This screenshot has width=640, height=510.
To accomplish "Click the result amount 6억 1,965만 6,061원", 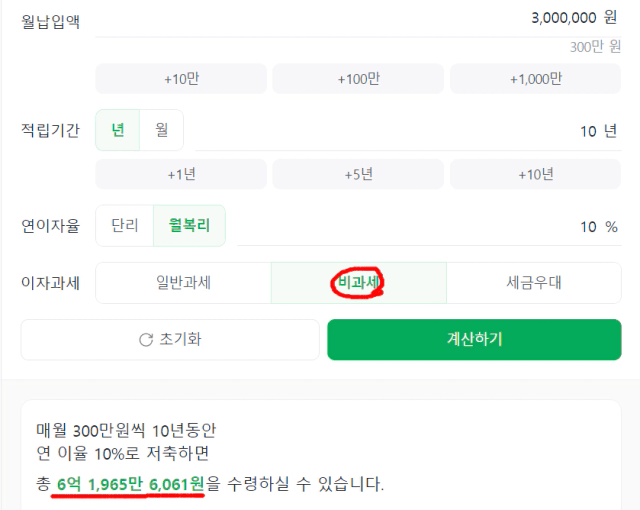I will pyautogui.click(x=130, y=484).
